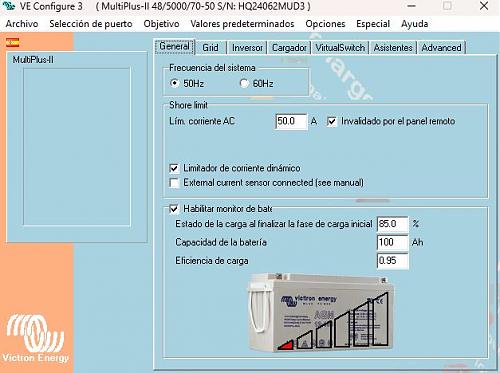Switch to the Cargador tab

tap(289, 48)
